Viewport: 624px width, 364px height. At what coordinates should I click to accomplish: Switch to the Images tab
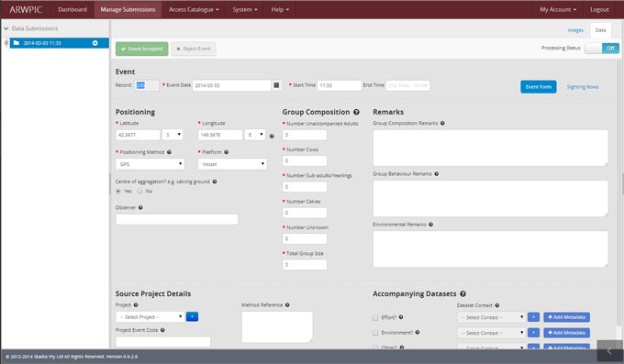tap(575, 30)
